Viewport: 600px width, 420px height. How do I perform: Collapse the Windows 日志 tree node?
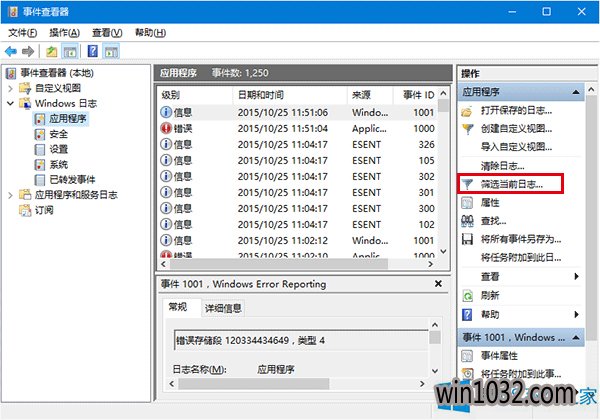point(11,104)
